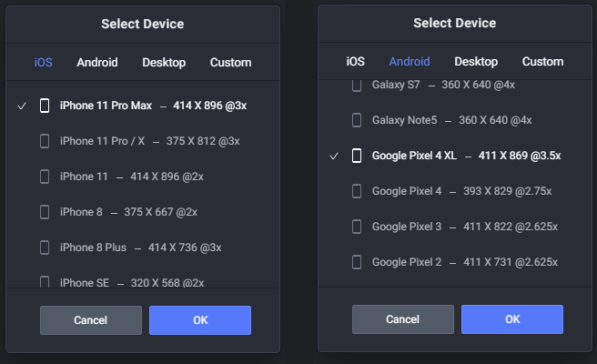
Task: Confirm Android device selection with OK
Action: (511, 319)
